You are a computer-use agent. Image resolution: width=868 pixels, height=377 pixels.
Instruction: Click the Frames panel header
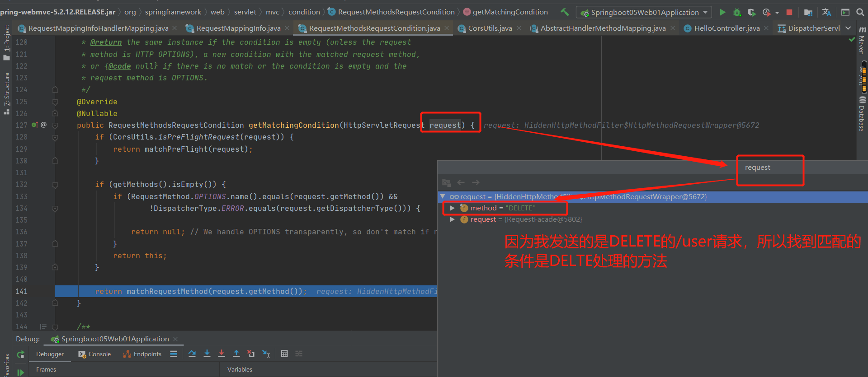[46, 369]
